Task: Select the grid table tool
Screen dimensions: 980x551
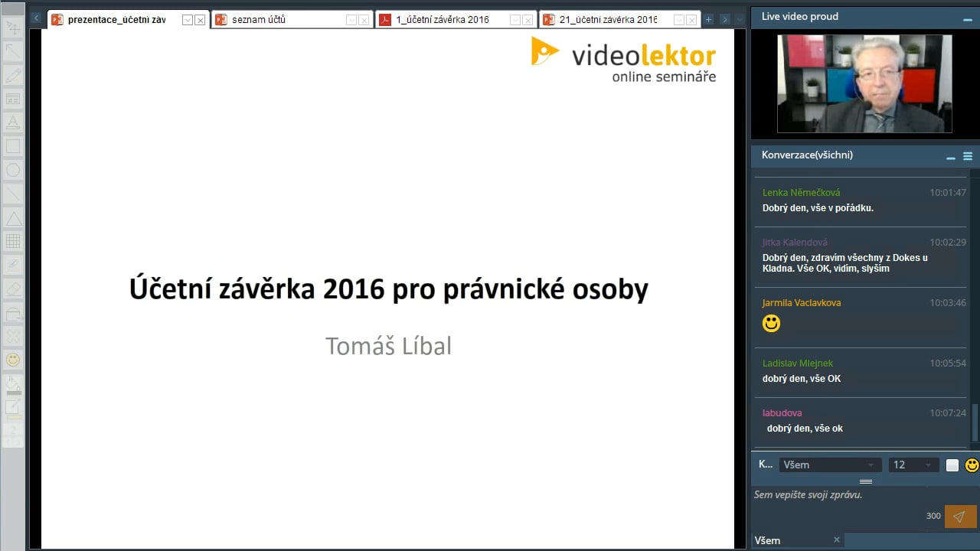Action: pyautogui.click(x=13, y=241)
